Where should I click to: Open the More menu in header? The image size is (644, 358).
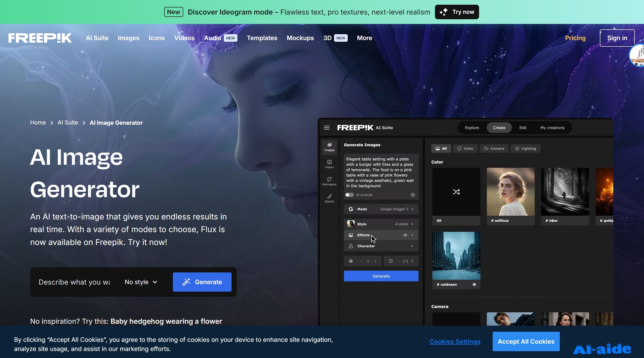coord(364,38)
